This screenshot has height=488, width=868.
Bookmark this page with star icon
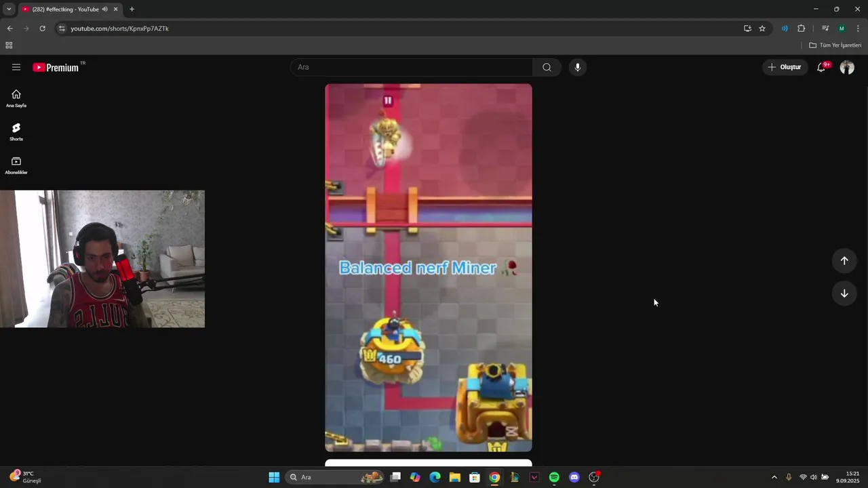pyautogui.click(x=762, y=28)
